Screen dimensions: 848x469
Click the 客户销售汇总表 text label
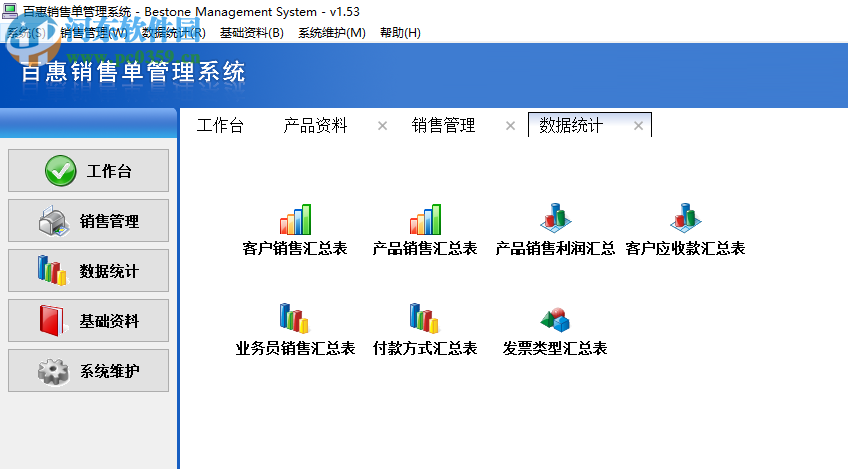pyautogui.click(x=295, y=248)
